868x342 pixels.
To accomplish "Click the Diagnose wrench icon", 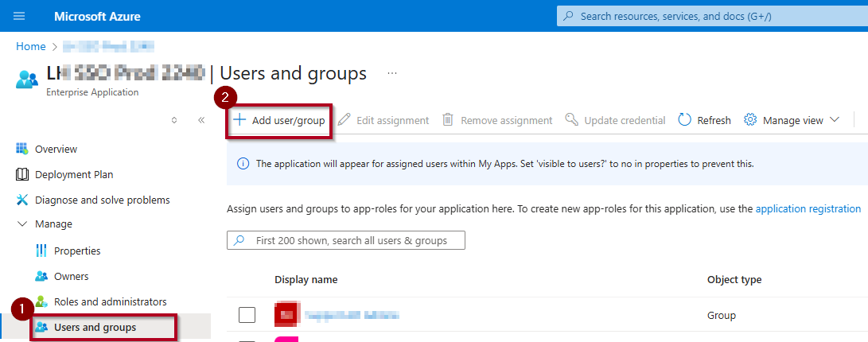I will tap(21, 199).
